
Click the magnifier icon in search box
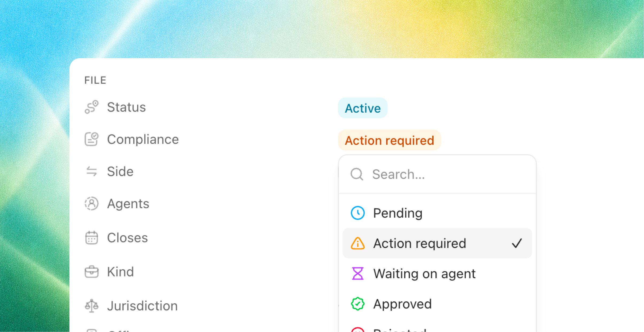[x=357, y=174]
